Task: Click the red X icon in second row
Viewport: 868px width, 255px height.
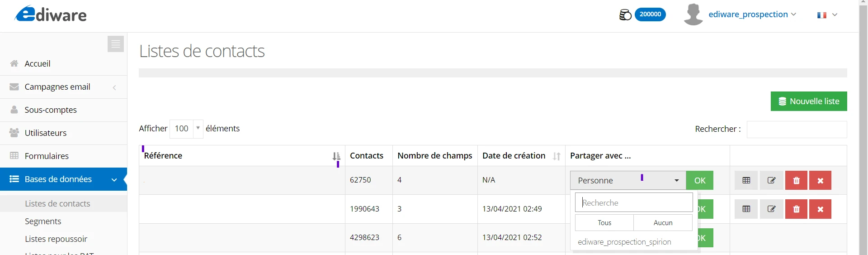Action: click(821, 209)
